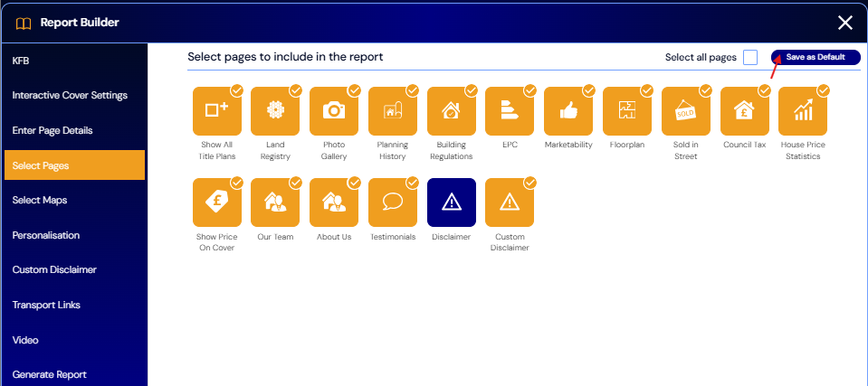
Task: Untick the checkmark on Show All Title Plans
Action: (x=237, y=90)
